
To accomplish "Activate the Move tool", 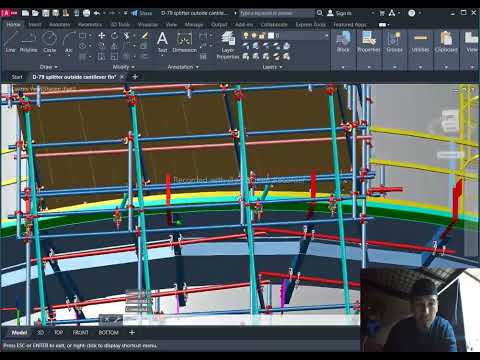I will pos(102,35).
